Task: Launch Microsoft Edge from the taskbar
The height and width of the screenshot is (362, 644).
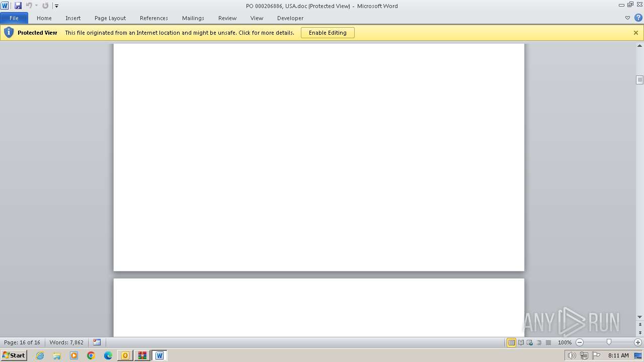Action: [108, 355]
